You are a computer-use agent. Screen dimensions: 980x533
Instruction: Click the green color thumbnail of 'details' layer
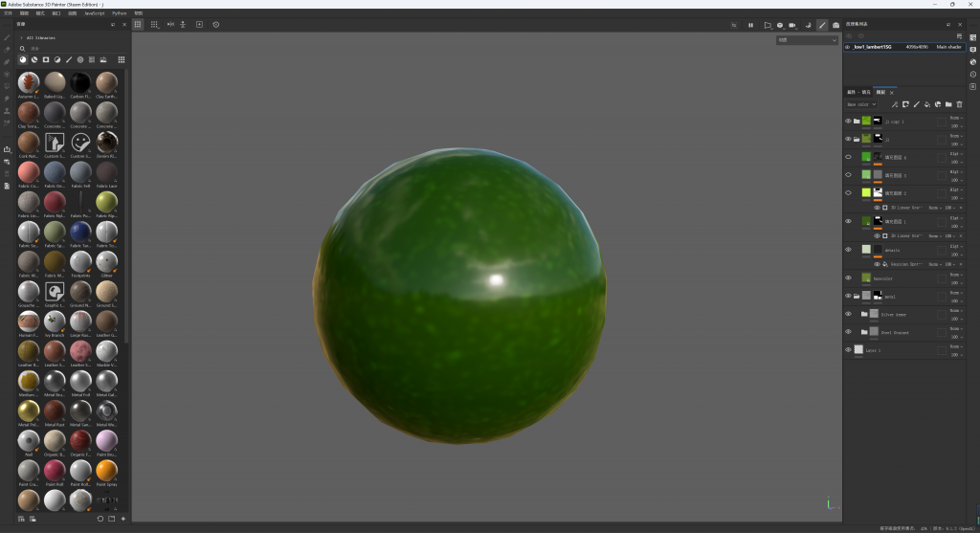pyautogui.click(x=866, y=250)
